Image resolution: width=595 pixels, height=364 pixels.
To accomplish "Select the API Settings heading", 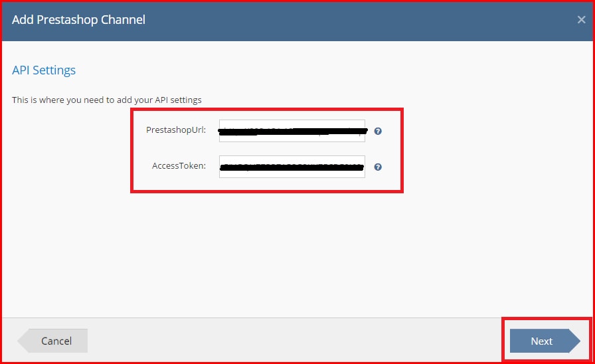I will click(x=44, y=70).
